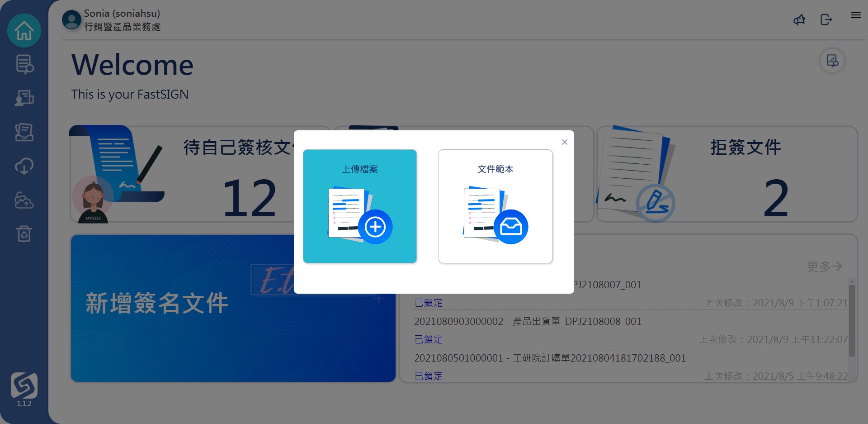This screenshot has height=424, width=868.
Task: Open document 工研院訂購單20210804181702188_001
Action: [550, 358]
